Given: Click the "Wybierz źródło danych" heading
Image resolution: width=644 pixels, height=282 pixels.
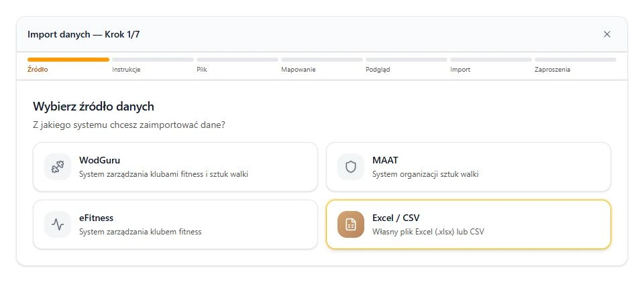Looking at the screenshot, I should pos(93,107).
